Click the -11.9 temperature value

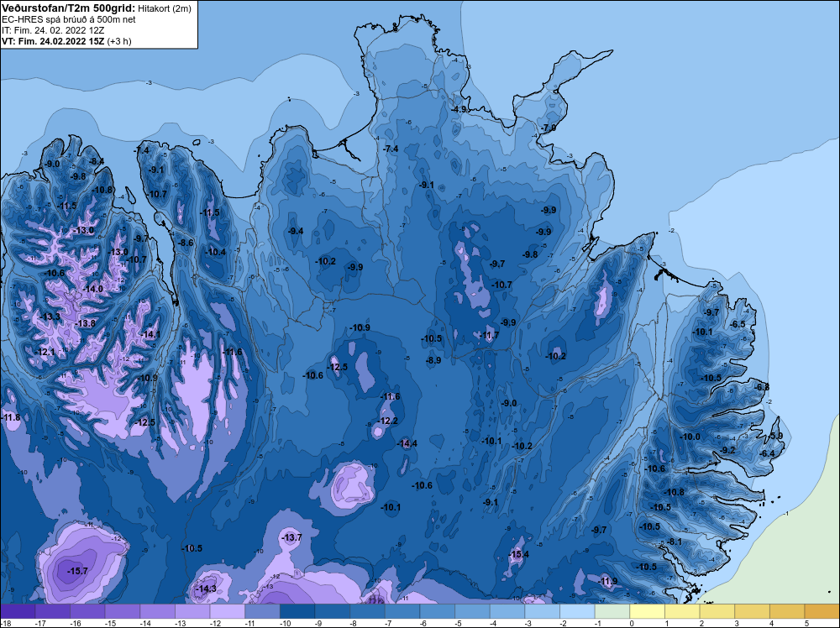(x=607, y=581)
